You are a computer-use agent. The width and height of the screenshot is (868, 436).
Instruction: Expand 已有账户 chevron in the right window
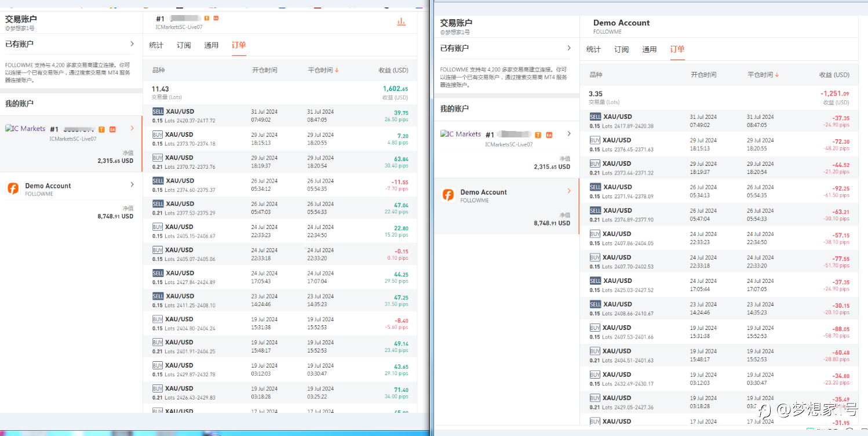click(x=569, y=48)
